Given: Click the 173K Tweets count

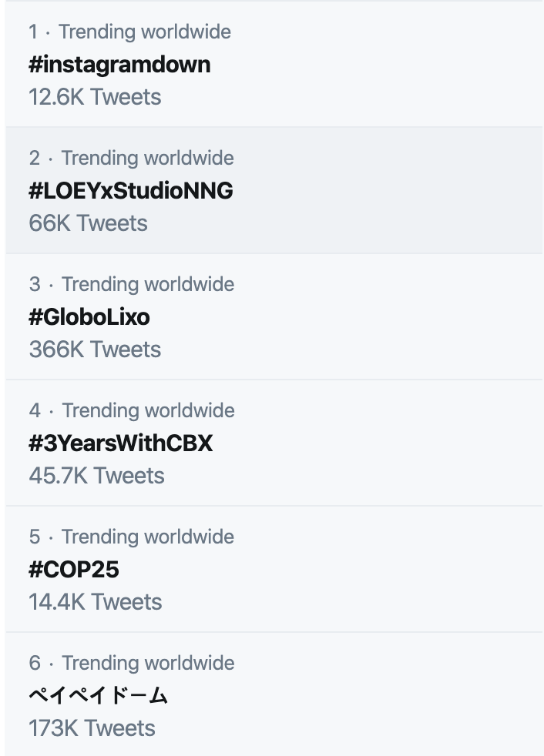Looking at the screenshot, I should (92, 728).
